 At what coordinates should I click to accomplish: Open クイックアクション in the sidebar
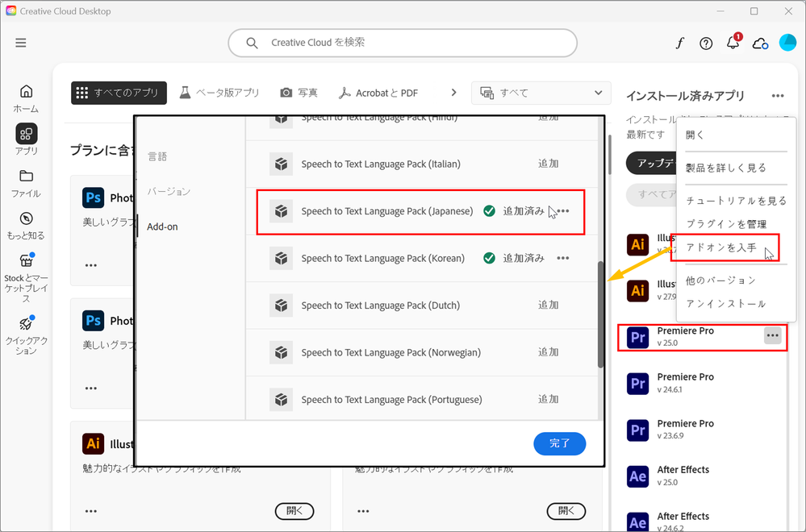pos(26,336)
